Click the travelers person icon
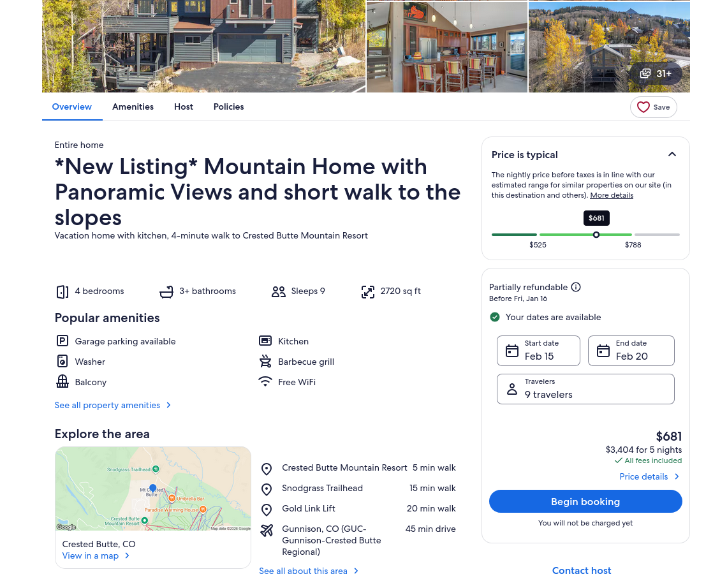 [512, 389]
